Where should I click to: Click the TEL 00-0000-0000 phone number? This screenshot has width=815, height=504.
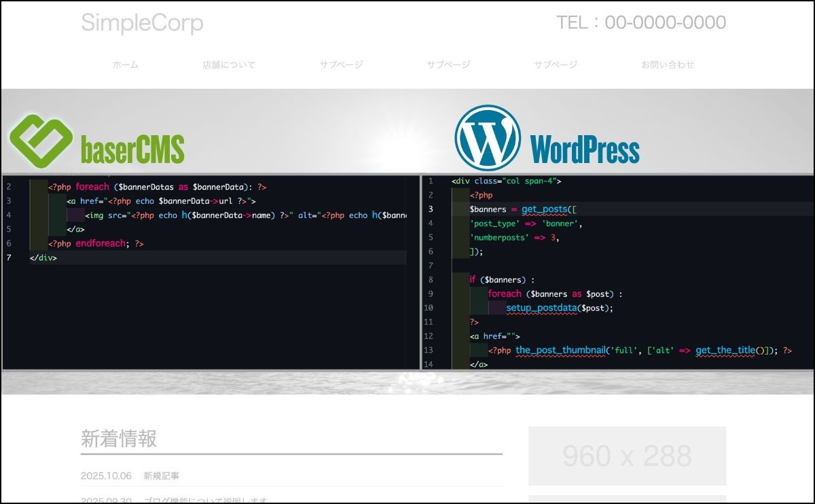(x=640, y=23)
